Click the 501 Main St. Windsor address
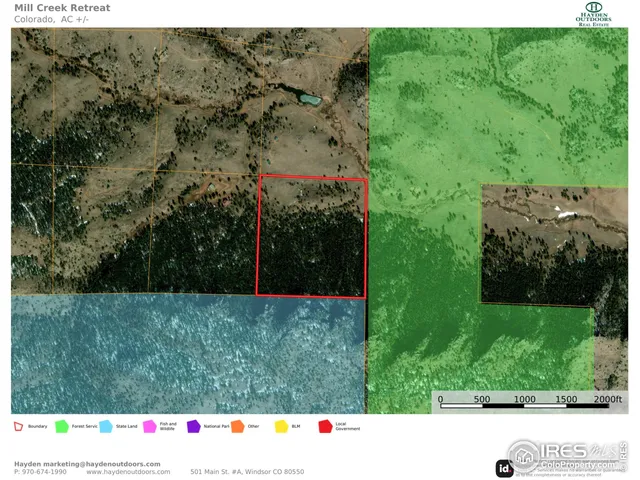 coord(246,472)
